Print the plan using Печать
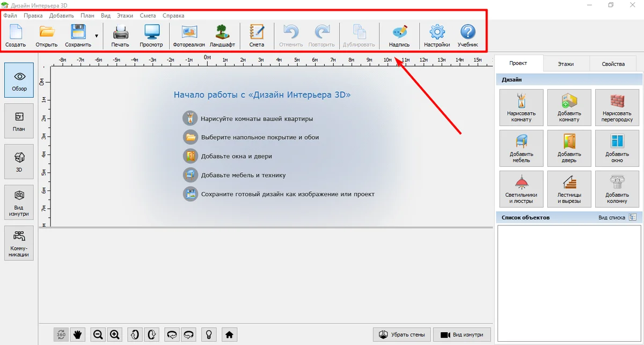Screen dimensions: 644x345 [x=120, y=36]
